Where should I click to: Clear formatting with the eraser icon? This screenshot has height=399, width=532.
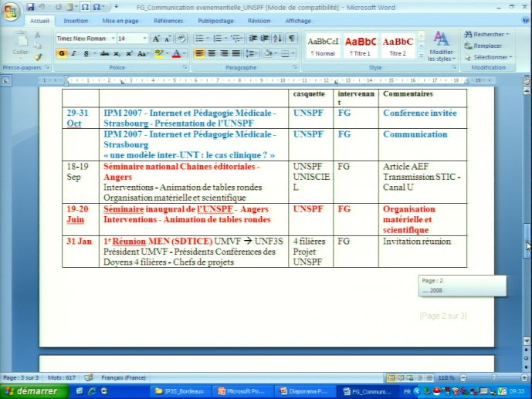click(x=181, y=39)
